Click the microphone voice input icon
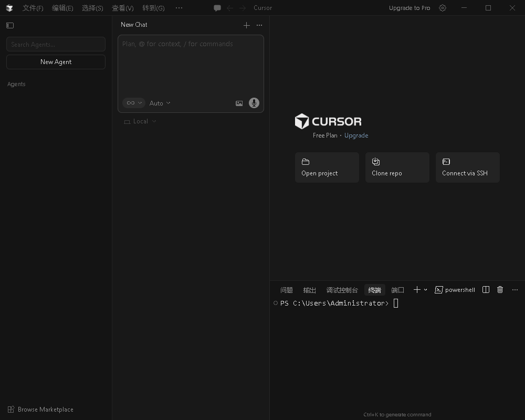 point(254,103)
